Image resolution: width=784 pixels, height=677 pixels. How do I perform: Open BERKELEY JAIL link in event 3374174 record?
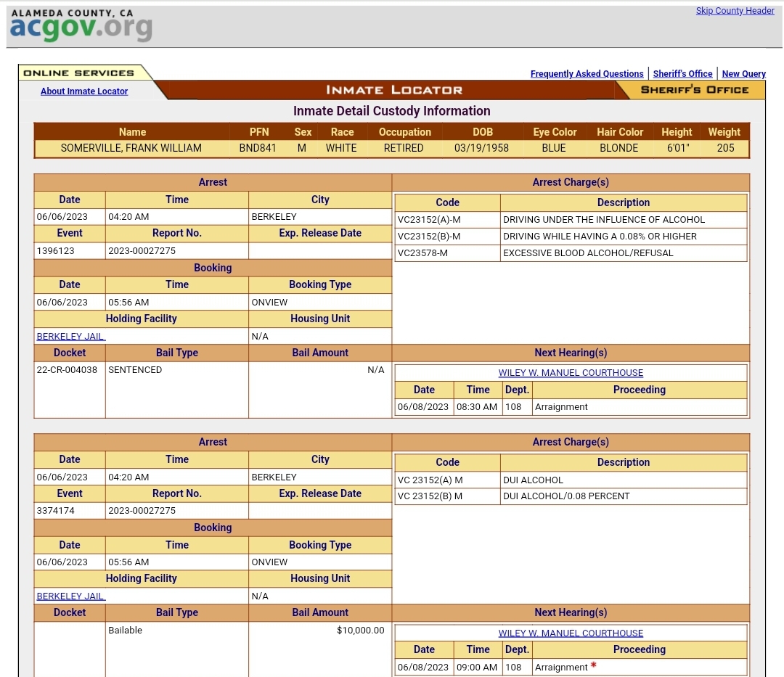click(70, 596)
